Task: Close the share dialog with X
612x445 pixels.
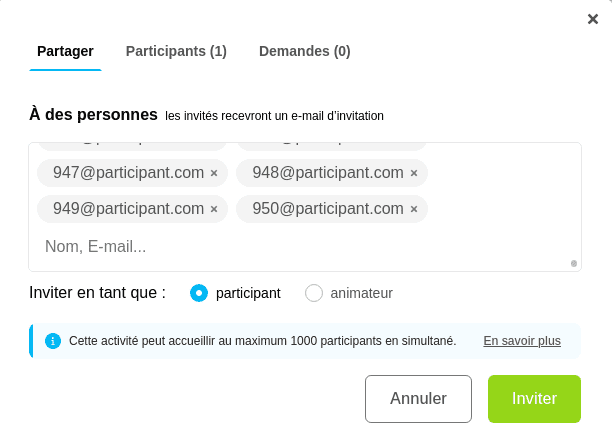Action: 593,19
